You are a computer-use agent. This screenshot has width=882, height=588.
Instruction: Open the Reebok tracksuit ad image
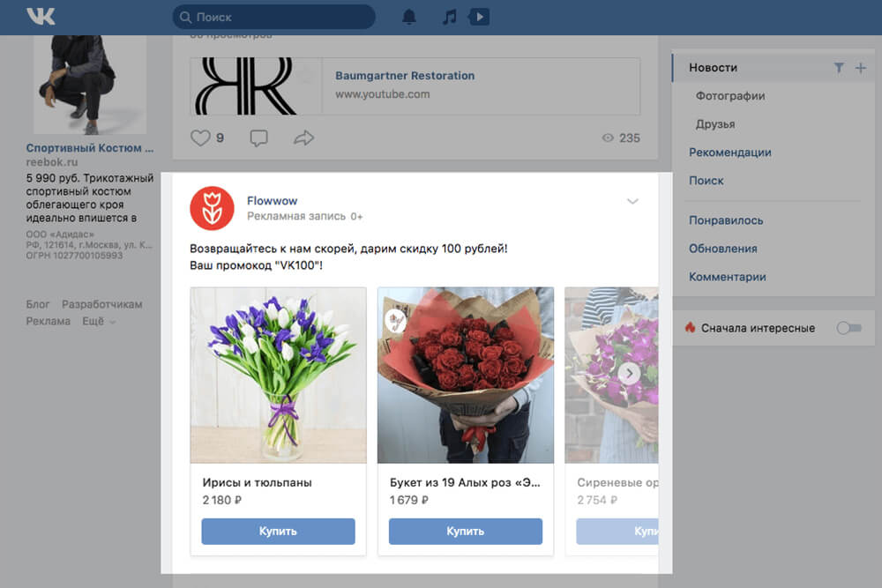click(x=90, y=85)
